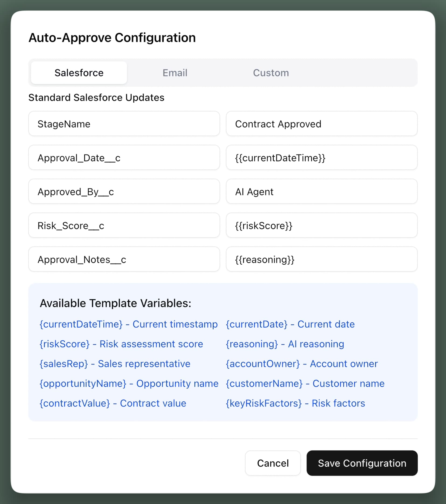Open the Email tab
Image resolution: width=446 pixels, height=504 pixels.
175,73
